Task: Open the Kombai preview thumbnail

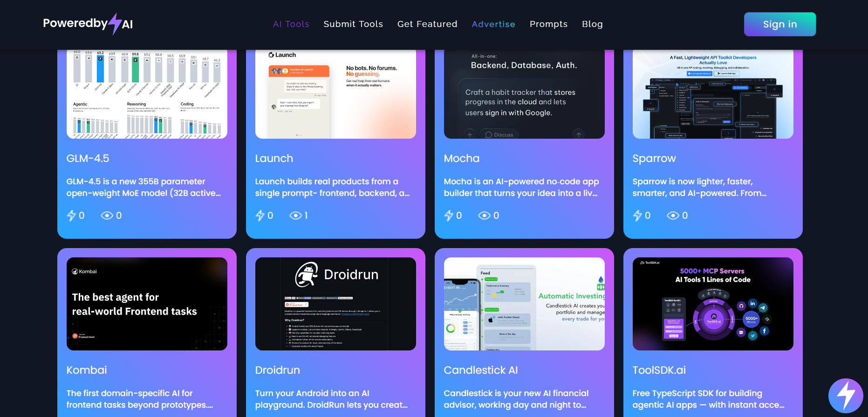Action: tap(147, 304)
